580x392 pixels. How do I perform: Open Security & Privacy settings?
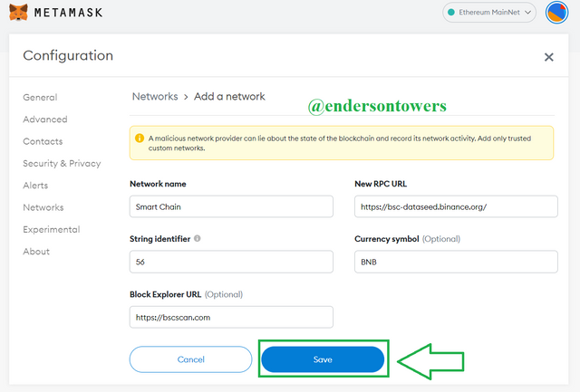[62, 164]
